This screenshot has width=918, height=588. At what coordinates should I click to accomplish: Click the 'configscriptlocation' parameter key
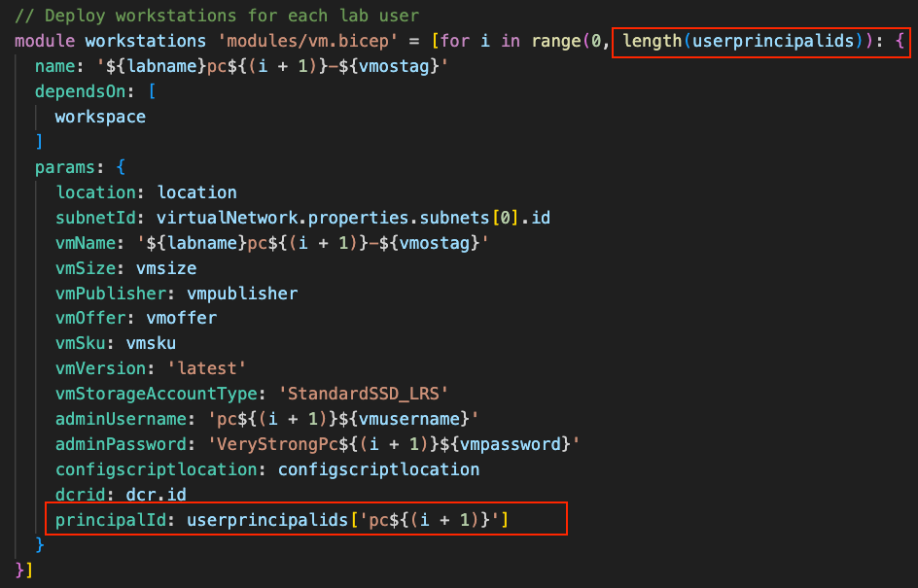click(156, 469)
